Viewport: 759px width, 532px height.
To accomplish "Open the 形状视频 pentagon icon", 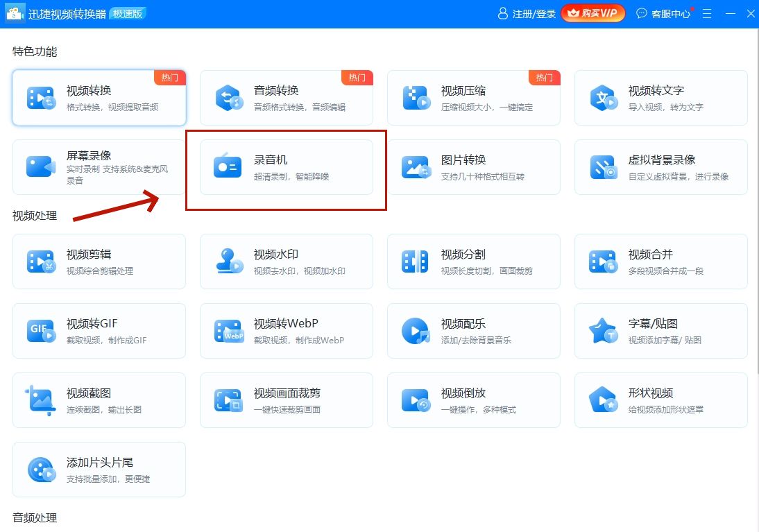I will coord(604,400).
